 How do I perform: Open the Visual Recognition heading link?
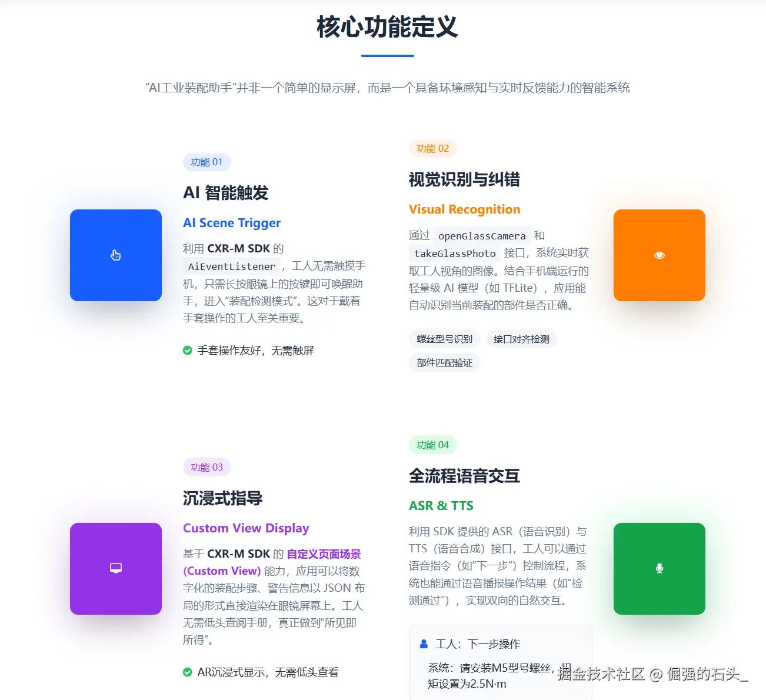tap(464, 209)
